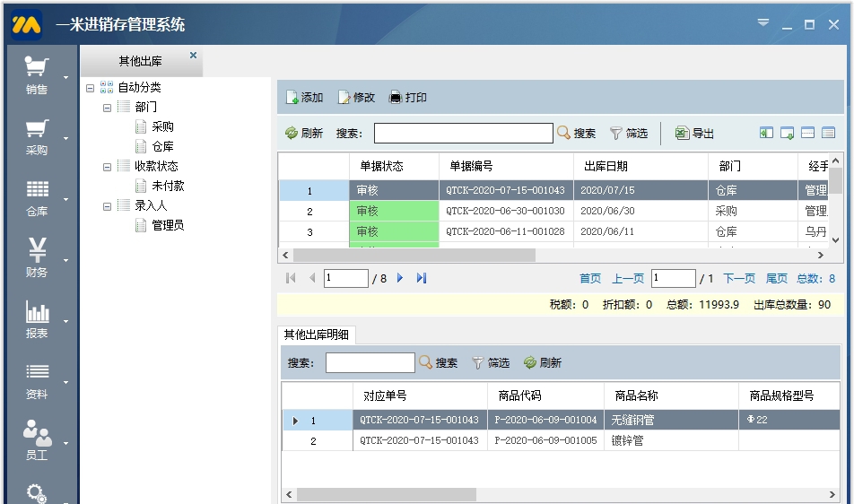The height and width of the screenshot is (504, 854).
Task: Collapse the 自动分类 tree root node
Action: click(90, 88)
